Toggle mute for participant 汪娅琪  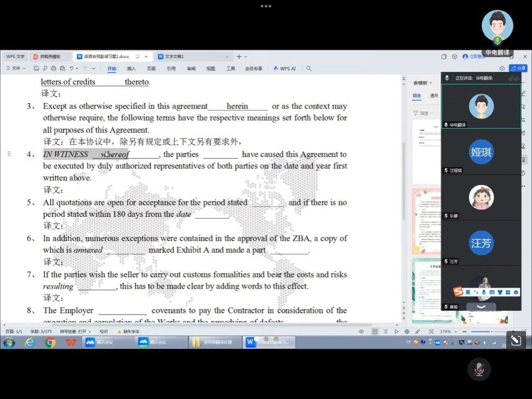pyautogui.click(x=446, y=170)
